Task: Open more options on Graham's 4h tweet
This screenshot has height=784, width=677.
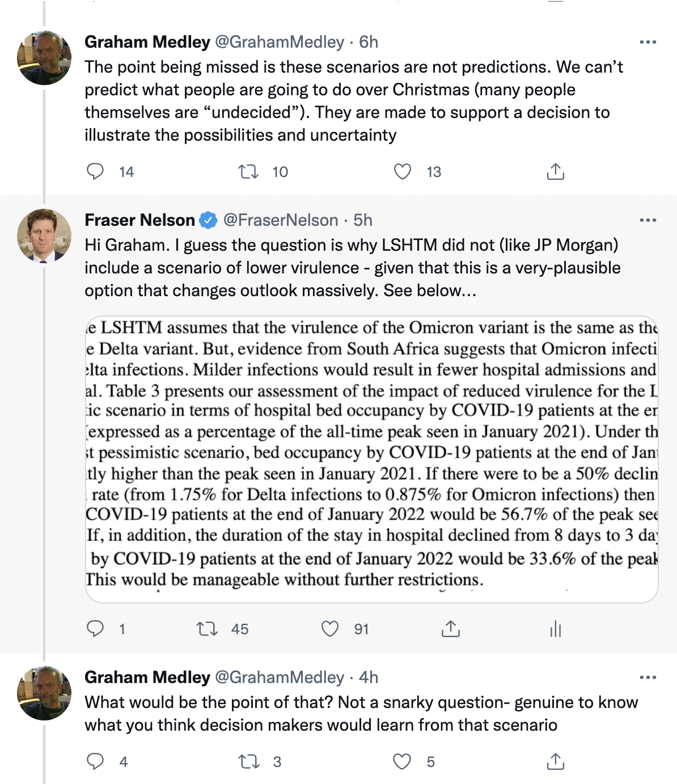Action: click(648, 677)
